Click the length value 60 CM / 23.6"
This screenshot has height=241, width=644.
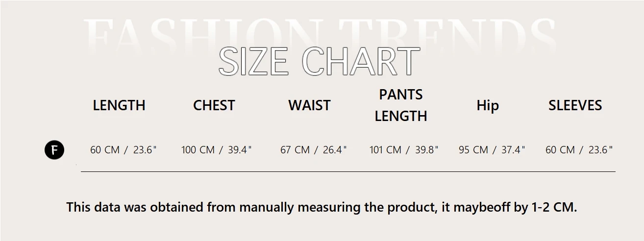[124, 150]
